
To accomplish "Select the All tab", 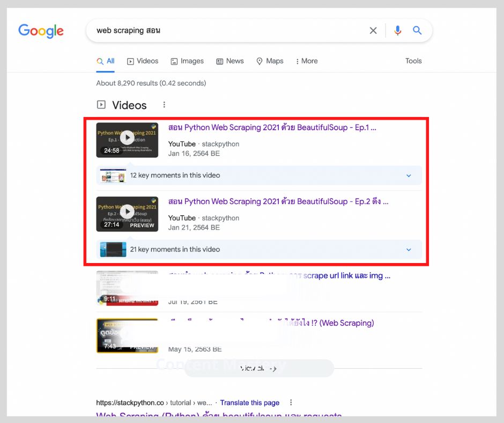I will 106,61.
